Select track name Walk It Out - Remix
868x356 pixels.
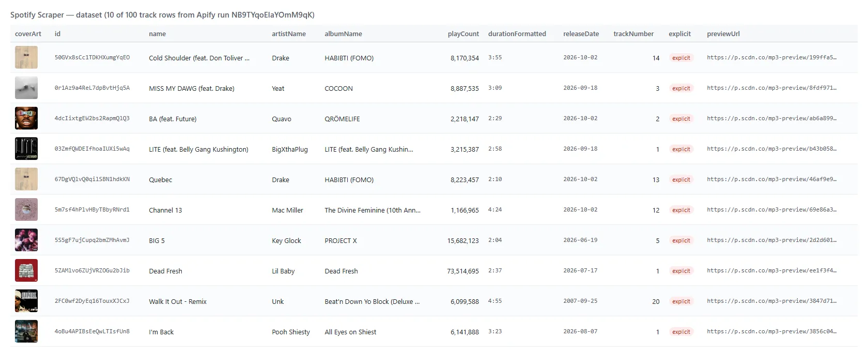pyautogui.click(x=178, y=301)
